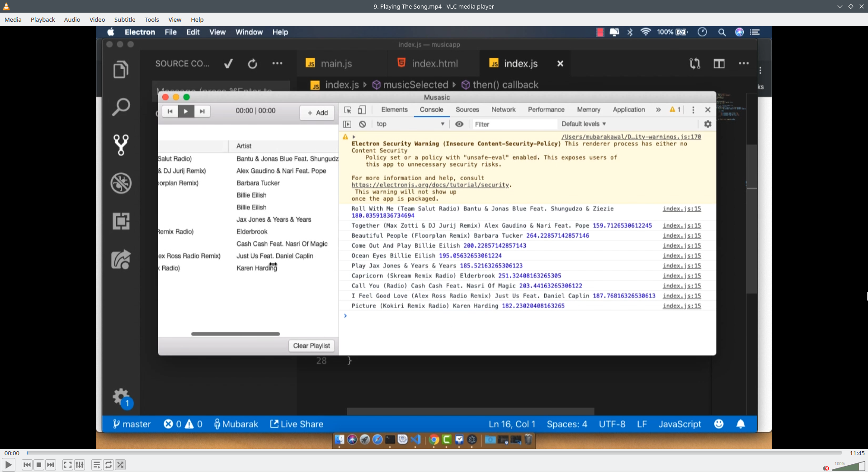Open the Media menu
868x472 pixels.
click(x=13, y=19)
